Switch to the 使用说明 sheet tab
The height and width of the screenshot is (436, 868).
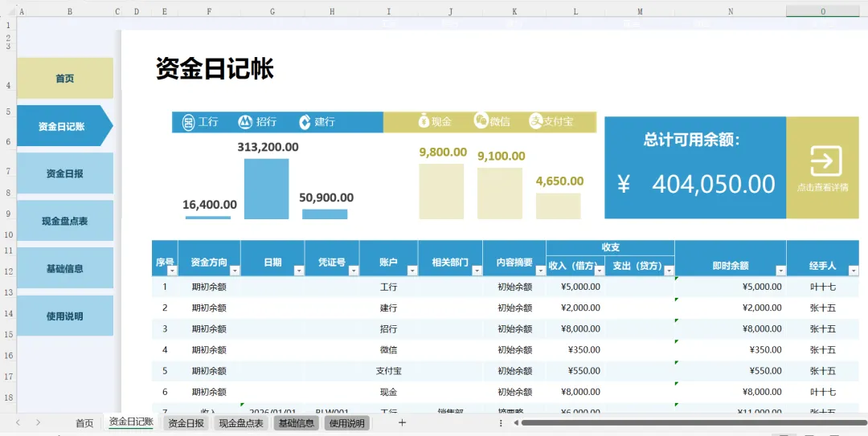347,423
